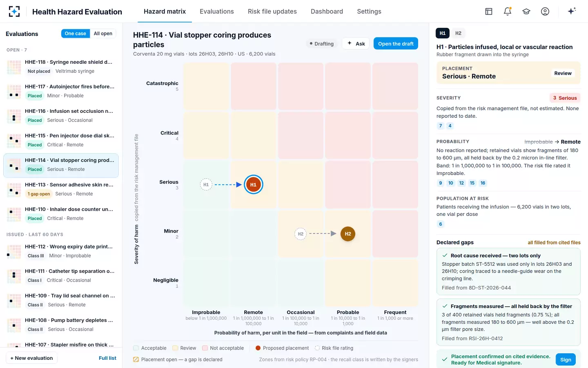This screenshot has width=588, height=368.
Task: Click the AI sparkle icon in header
Action: [x=572, y=11]
